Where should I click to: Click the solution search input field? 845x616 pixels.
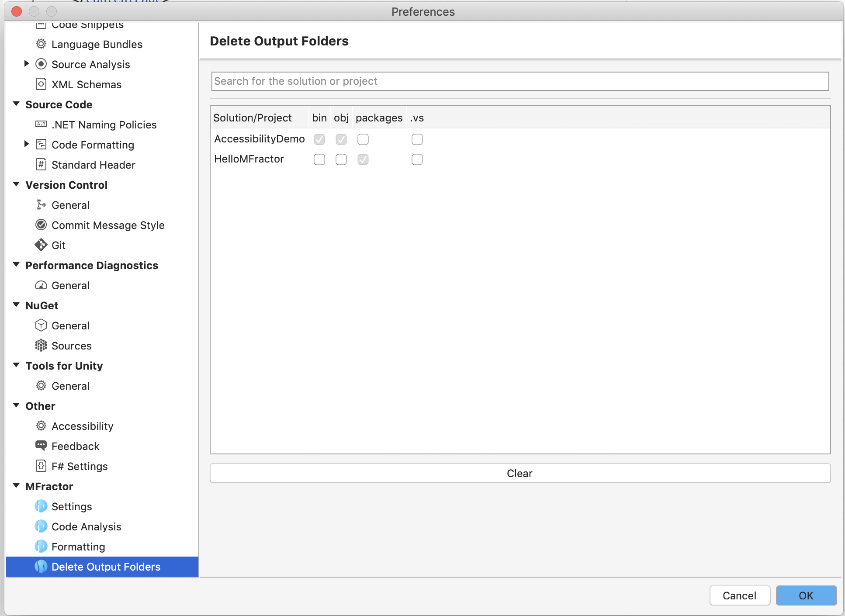[519, 81]
